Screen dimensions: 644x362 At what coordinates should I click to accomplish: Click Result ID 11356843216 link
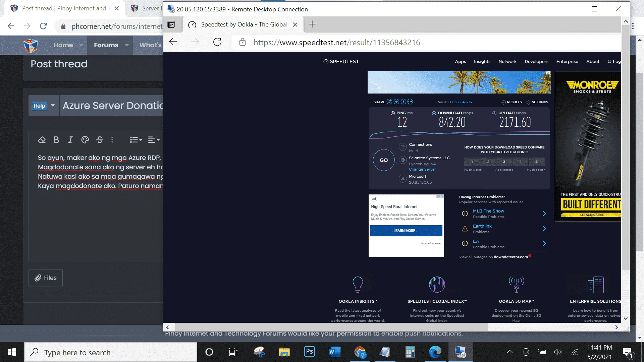462,102
